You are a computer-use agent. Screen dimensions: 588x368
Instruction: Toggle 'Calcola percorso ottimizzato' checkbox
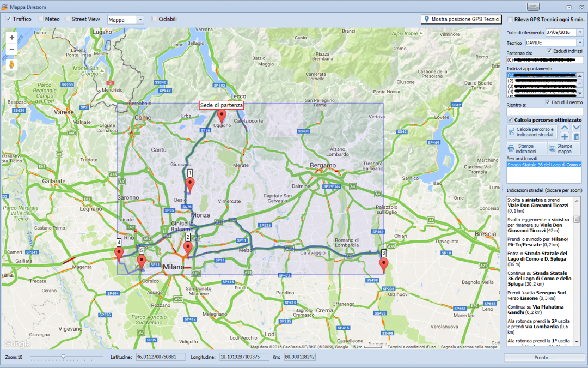(510, 120)
